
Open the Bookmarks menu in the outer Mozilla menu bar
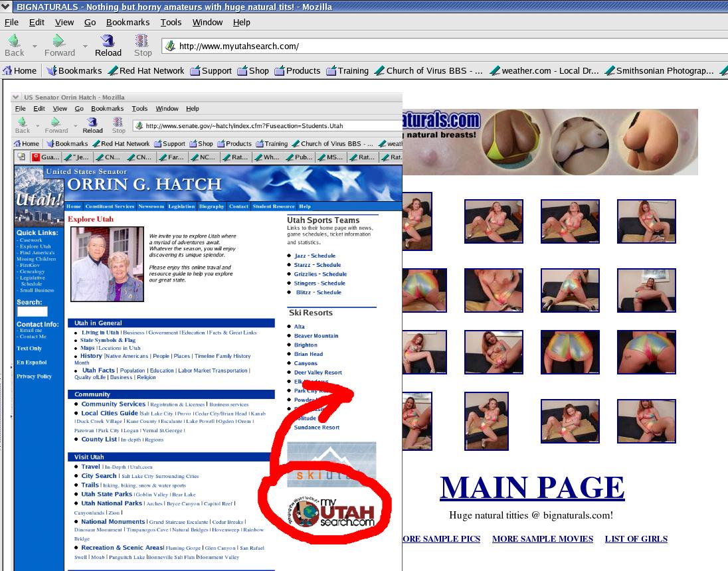click(128, 23)
